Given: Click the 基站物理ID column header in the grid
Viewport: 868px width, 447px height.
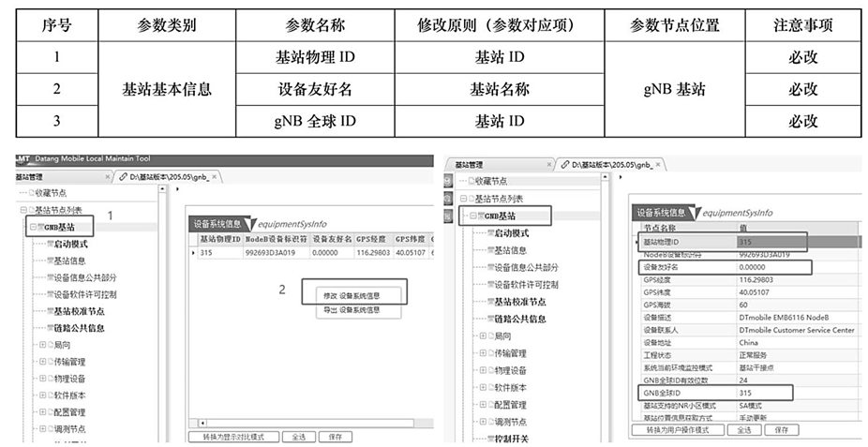Looking at the screenshot, I should (219, 239).
